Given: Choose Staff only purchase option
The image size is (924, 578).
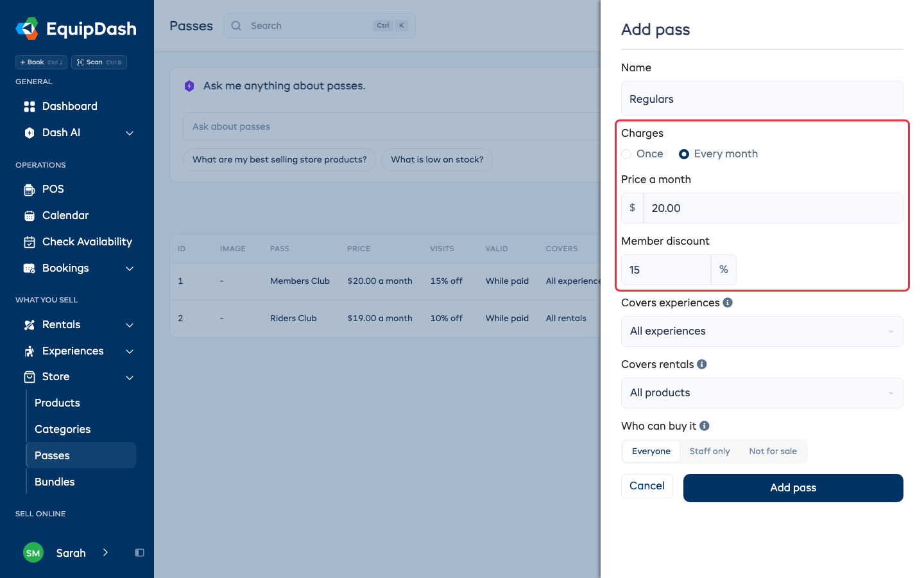Looking at the screenshot, I should (710, 451).
